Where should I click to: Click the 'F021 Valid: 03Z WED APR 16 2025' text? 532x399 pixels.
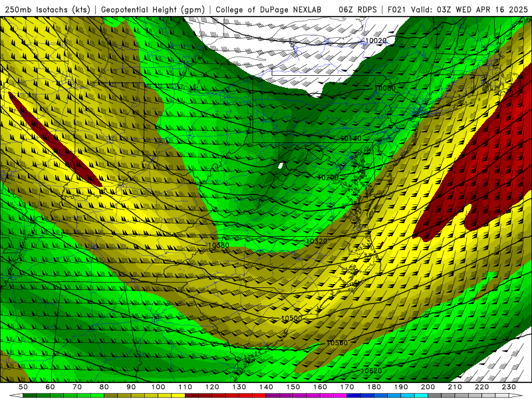coord(458,9)
